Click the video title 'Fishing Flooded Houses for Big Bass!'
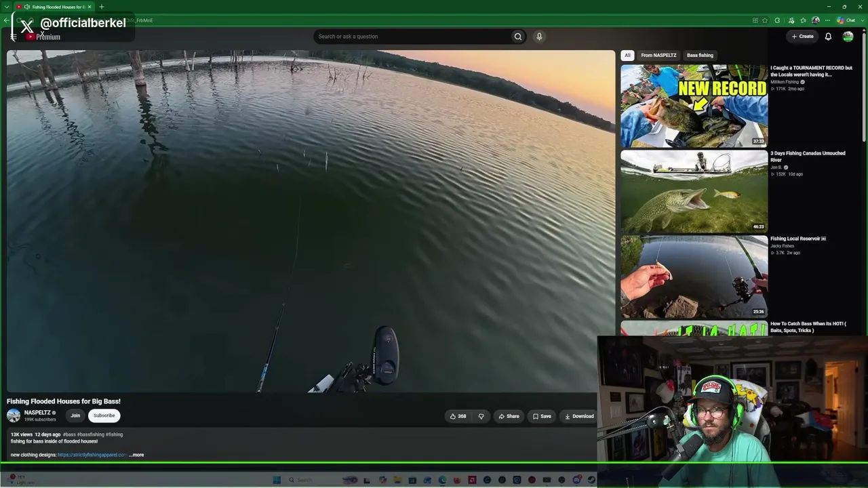This screenshot has width=868, height=488. [64, 401]
